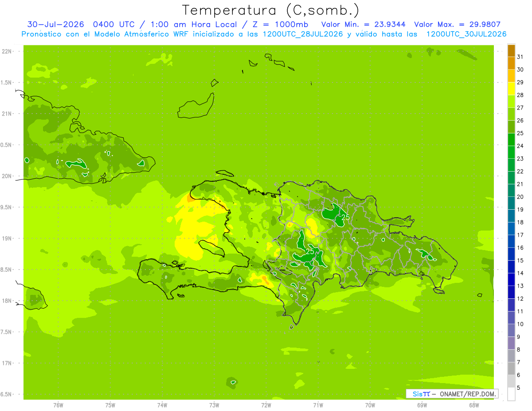
Task: Click the 25 contour label in northern Dominican Republic
Action: coord(345,217)
